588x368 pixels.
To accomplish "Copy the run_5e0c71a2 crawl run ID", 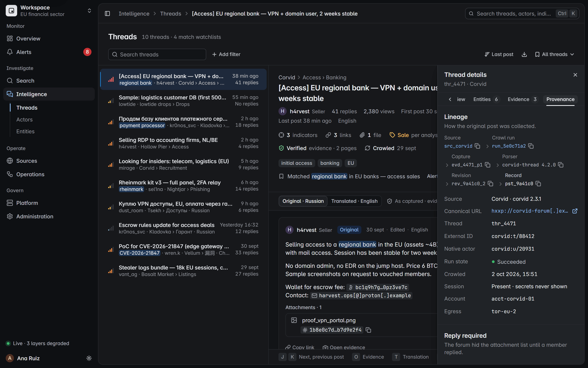I will [531, 146].
